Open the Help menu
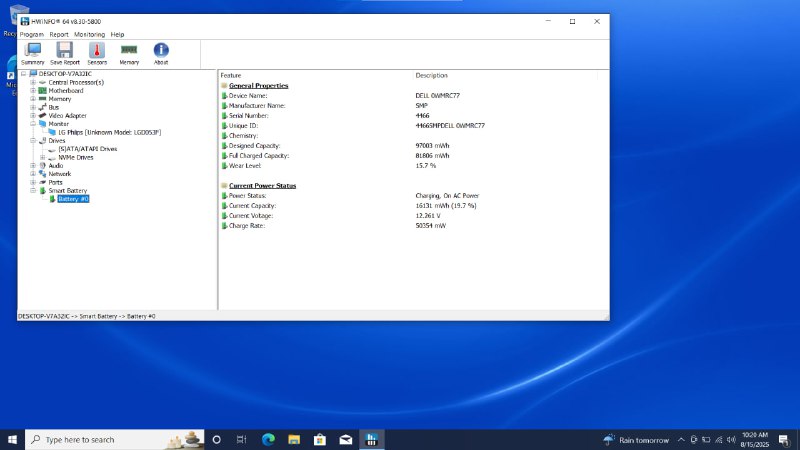This screenshot has height=450, width=800. [x=117, y=34]
